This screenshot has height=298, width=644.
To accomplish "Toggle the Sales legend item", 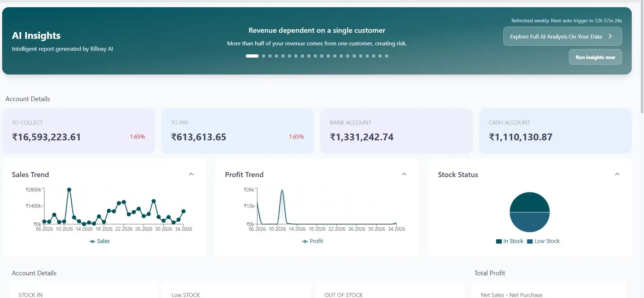I will tap(100, 241).
